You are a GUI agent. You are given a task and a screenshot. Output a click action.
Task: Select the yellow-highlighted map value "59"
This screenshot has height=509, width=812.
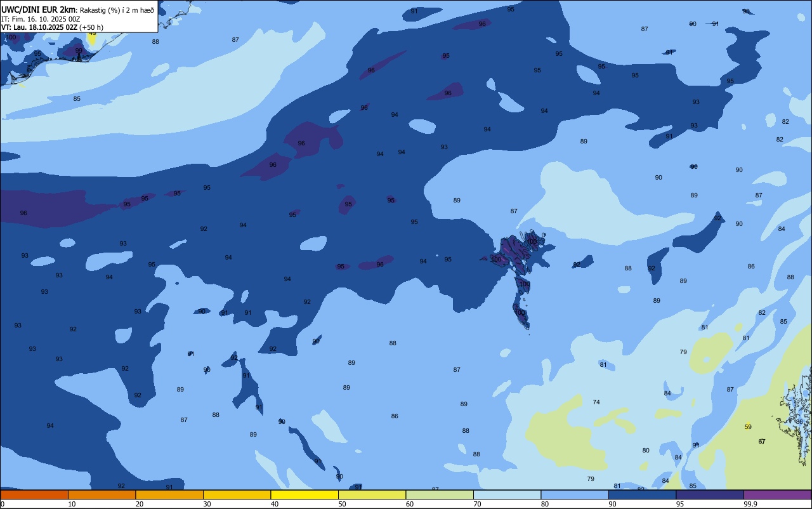(x=748, y=427)
